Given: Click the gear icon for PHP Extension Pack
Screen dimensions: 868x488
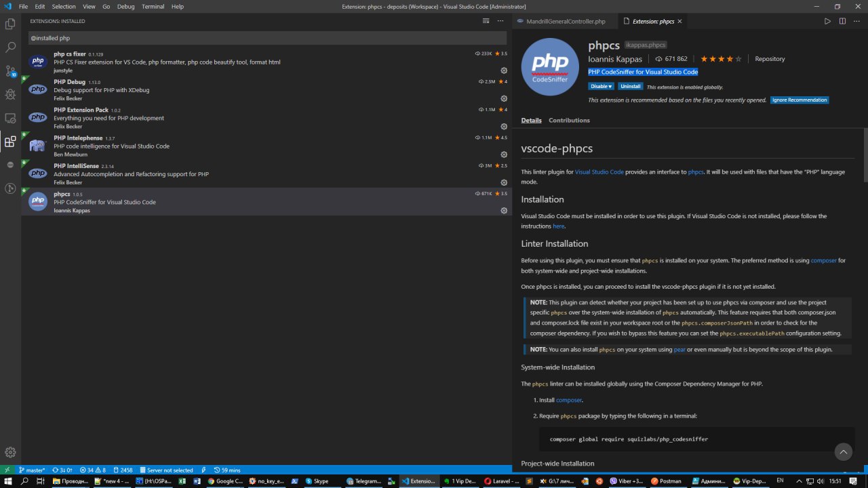Looking at the screenshot, I should [504, 126].
